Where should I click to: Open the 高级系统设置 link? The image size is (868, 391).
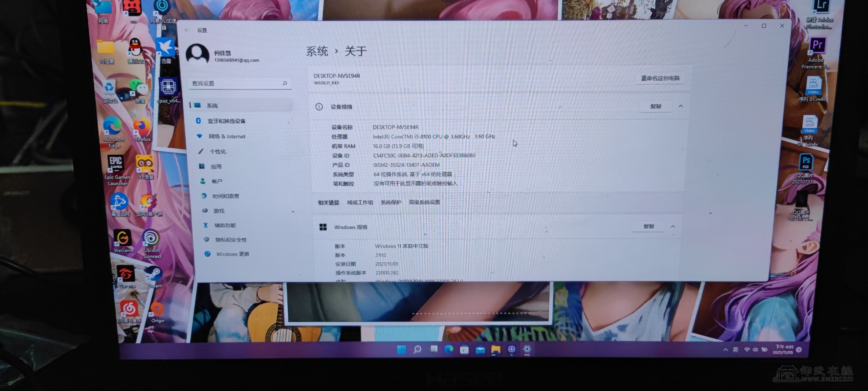coord(424,202)
